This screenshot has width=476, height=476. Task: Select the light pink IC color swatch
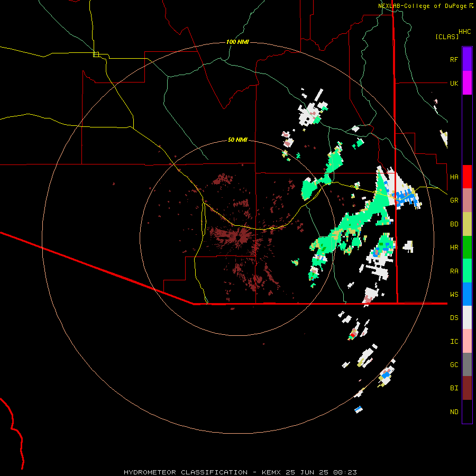467,341
